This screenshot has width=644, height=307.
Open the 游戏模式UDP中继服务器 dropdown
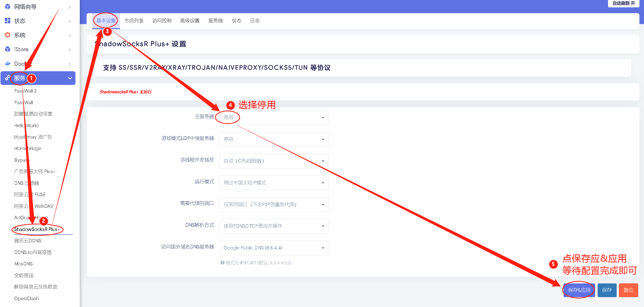pyautogui.click(x=274, y=139)
